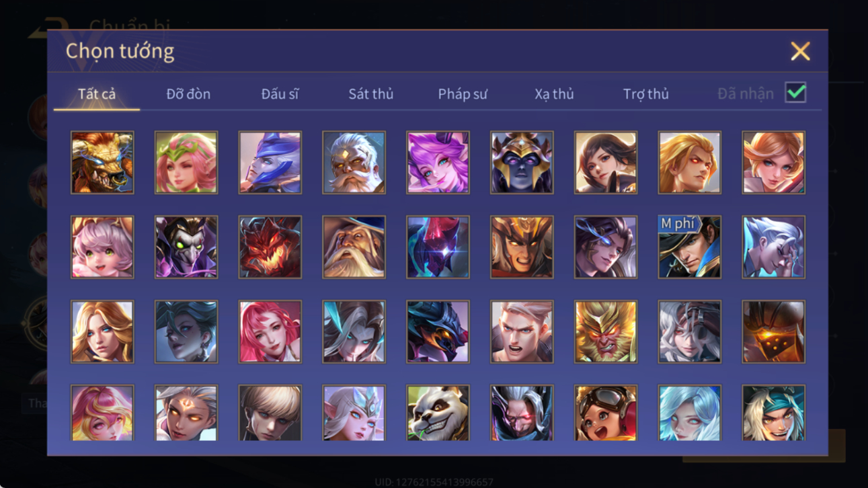Viewport: 868px width, 488px height.
Task: Pick the pink-haired girl with flower crown
Action: [186, 162]
